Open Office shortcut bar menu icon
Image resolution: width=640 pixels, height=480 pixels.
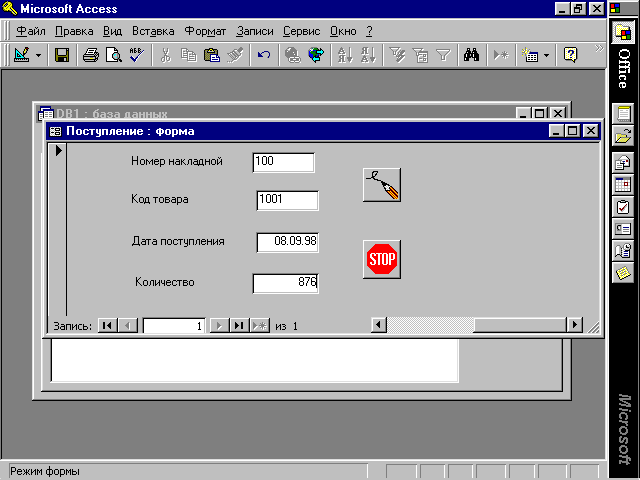coord(615,8)
